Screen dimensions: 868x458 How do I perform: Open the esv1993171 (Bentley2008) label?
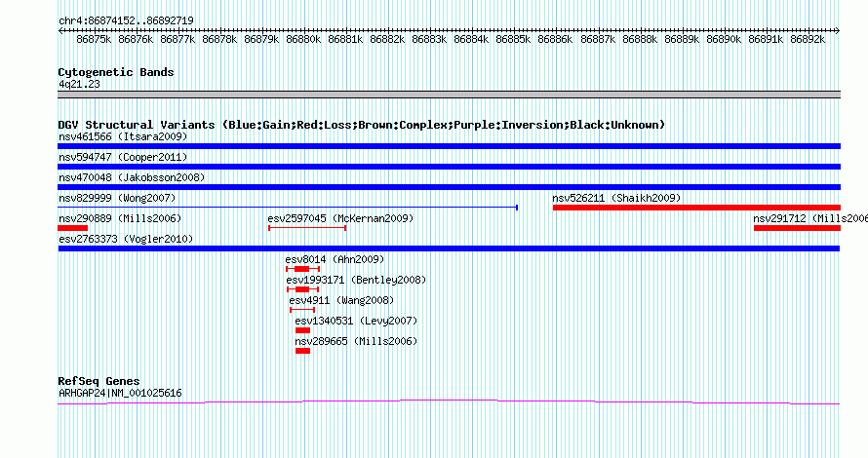[356, 280]
